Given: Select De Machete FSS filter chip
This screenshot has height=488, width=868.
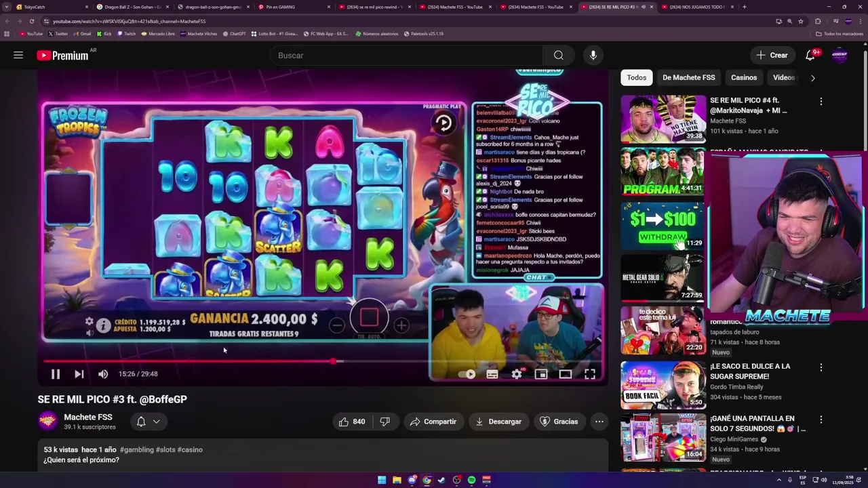Looking at the screenshot, I should (689, 78).
